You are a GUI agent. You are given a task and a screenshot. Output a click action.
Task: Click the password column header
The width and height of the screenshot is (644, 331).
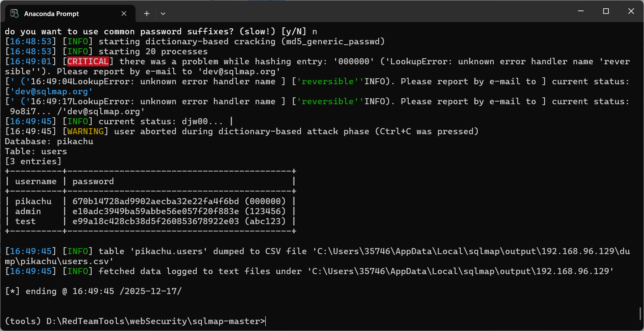point(93,181)
